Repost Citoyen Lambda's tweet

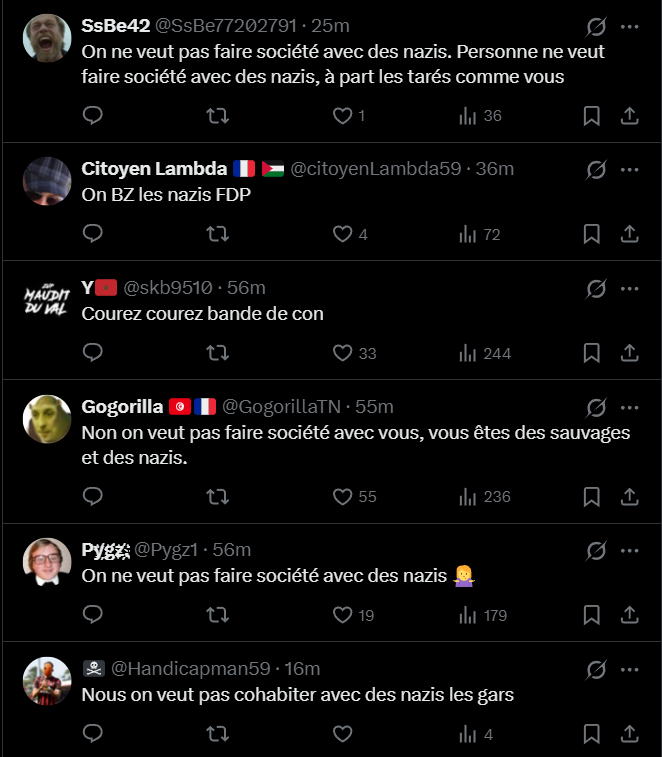point(217,234)
